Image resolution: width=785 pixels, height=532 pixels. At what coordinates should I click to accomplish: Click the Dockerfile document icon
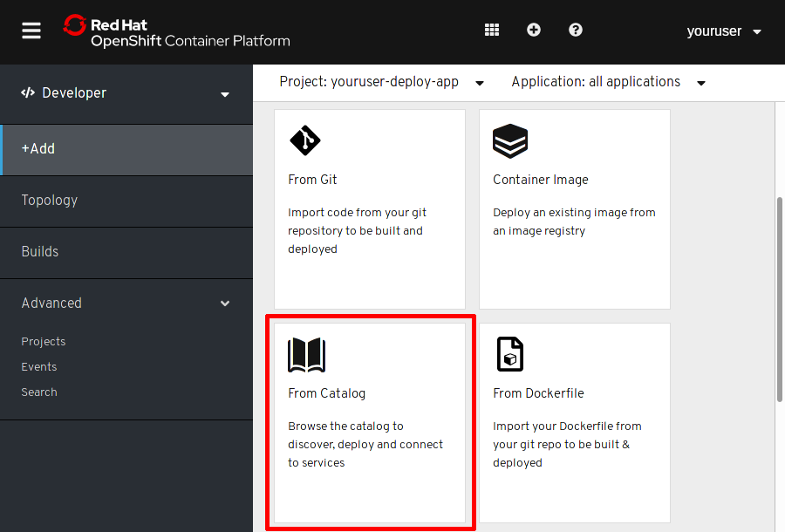tap(509, 354)
